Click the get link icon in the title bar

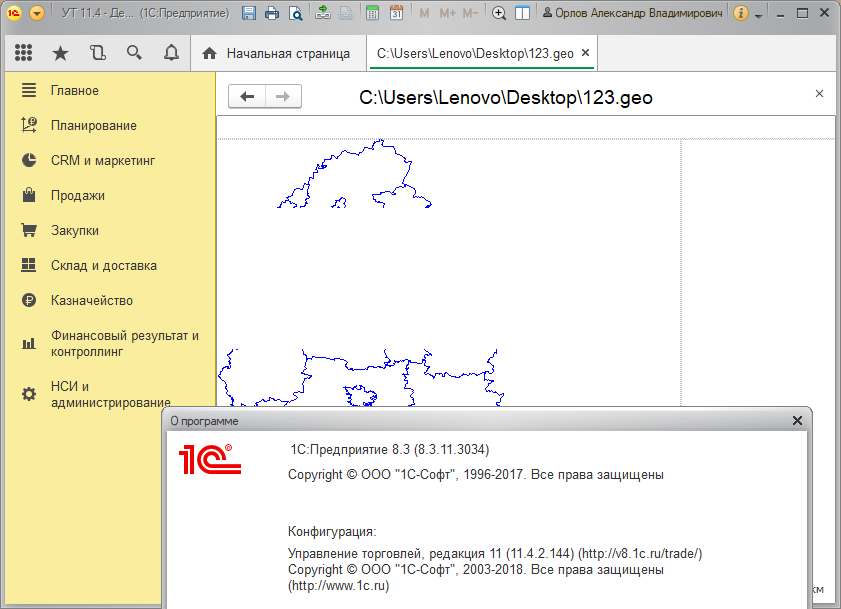[323, 13]
